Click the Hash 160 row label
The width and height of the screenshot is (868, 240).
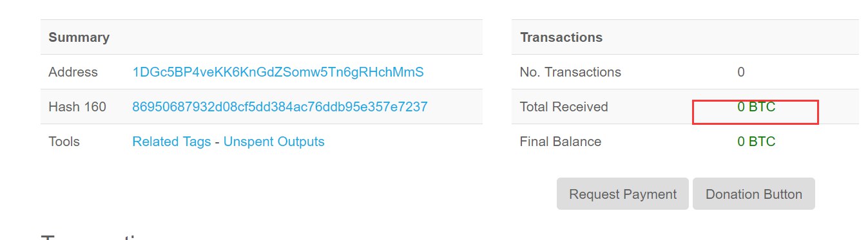click(77, 107)
